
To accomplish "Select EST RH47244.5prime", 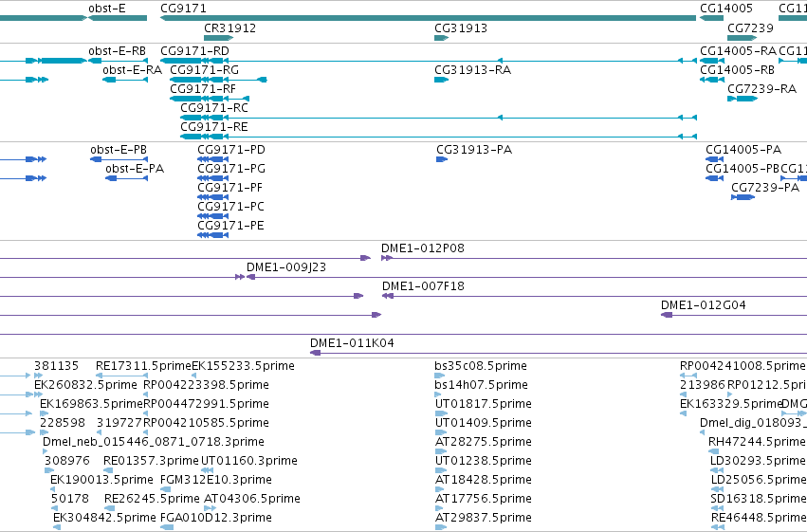I will (x=713, y=451).
